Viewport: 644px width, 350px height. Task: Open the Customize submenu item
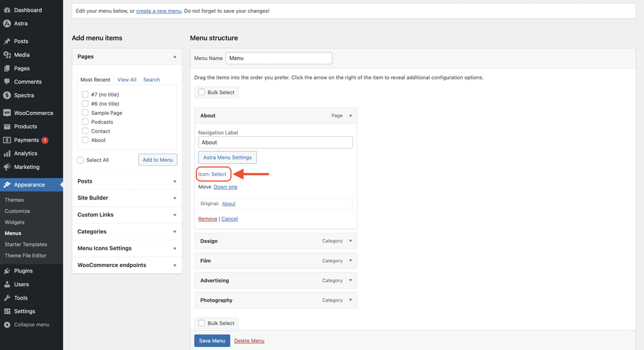point(17,211)
